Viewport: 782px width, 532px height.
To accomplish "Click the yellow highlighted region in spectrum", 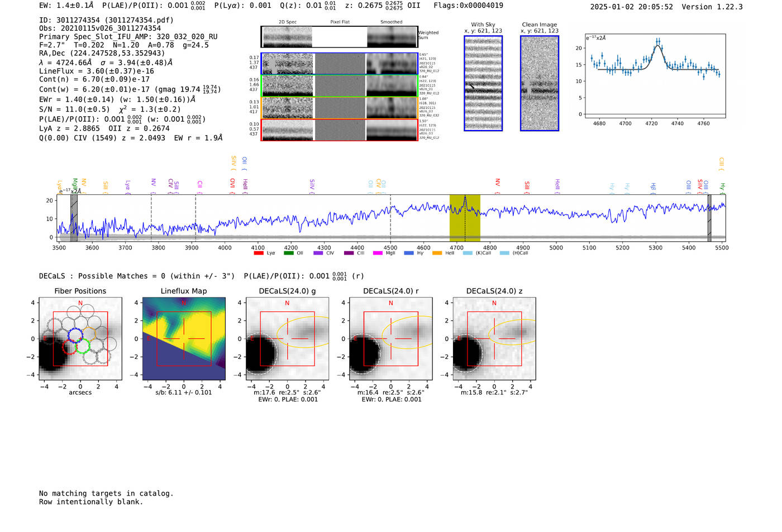I will pyautogui.click(x=465, y=218).
